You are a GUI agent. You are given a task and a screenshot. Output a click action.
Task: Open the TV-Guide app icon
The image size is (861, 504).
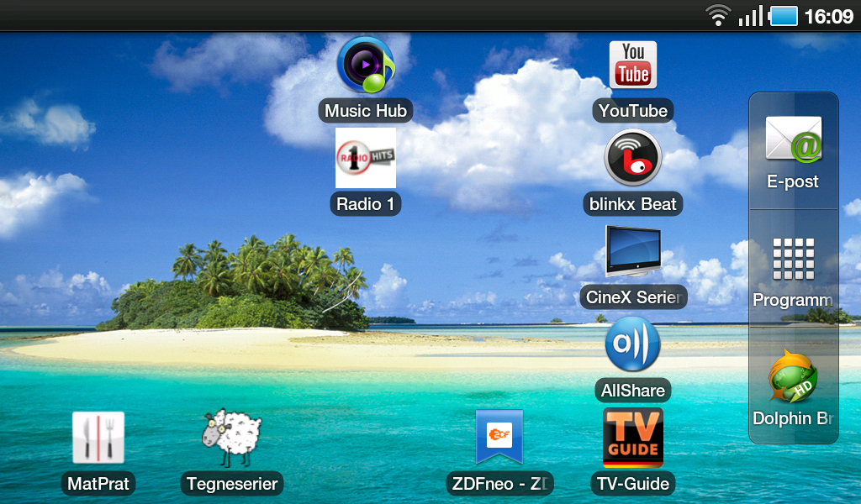click(633, 438)
